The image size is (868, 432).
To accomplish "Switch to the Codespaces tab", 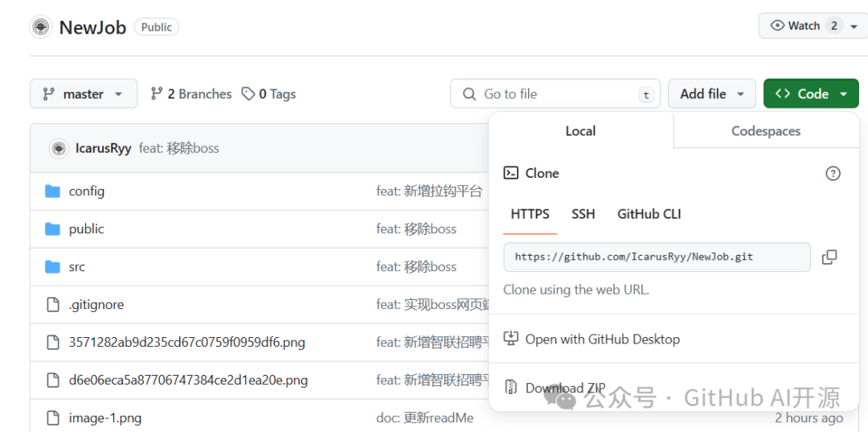I will (x=766, y=130).
